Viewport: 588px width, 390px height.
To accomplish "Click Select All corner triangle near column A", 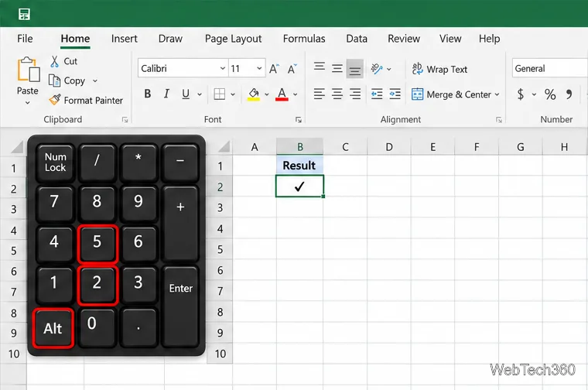I will click(x=224, y=146).
